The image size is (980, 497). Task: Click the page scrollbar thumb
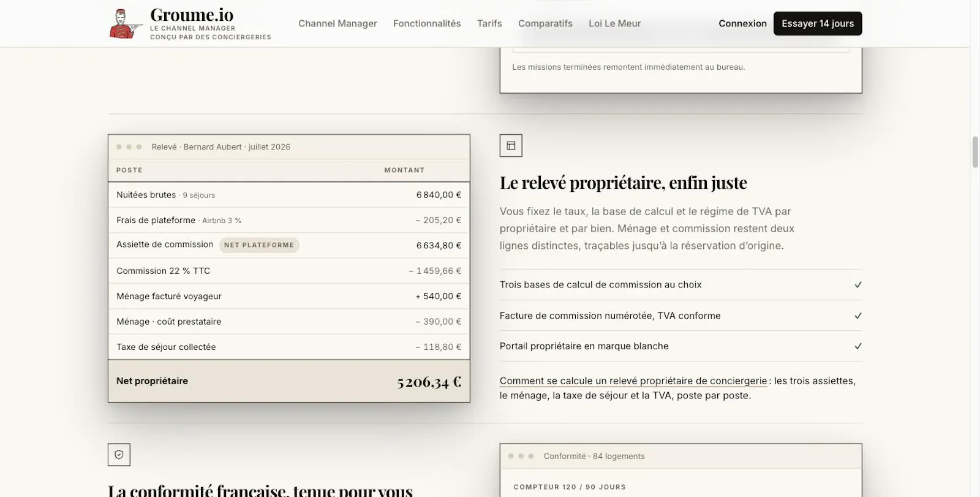click(975, 152)
